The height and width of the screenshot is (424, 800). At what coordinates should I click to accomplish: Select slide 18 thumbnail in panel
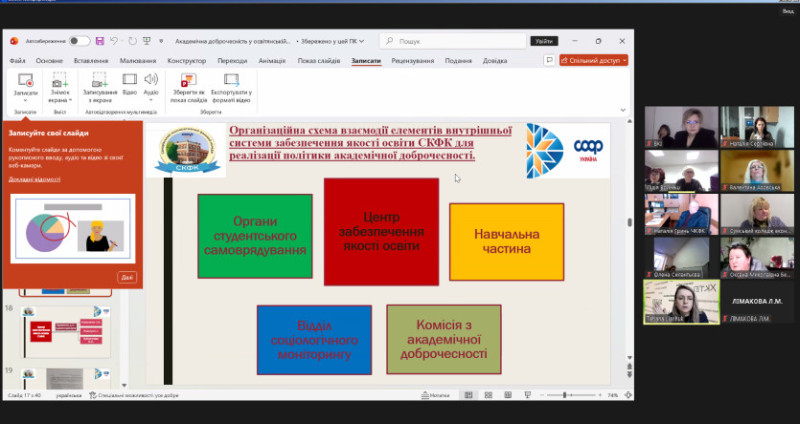click(x=63, y=332)
